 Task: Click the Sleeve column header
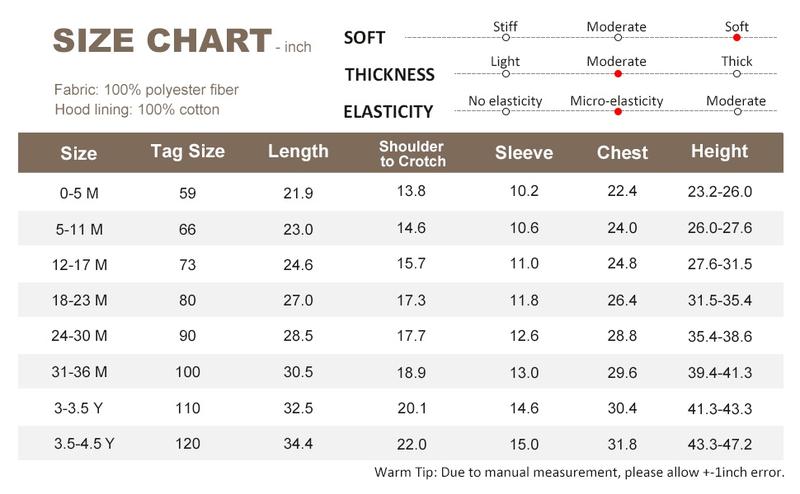tap(524, 153)
